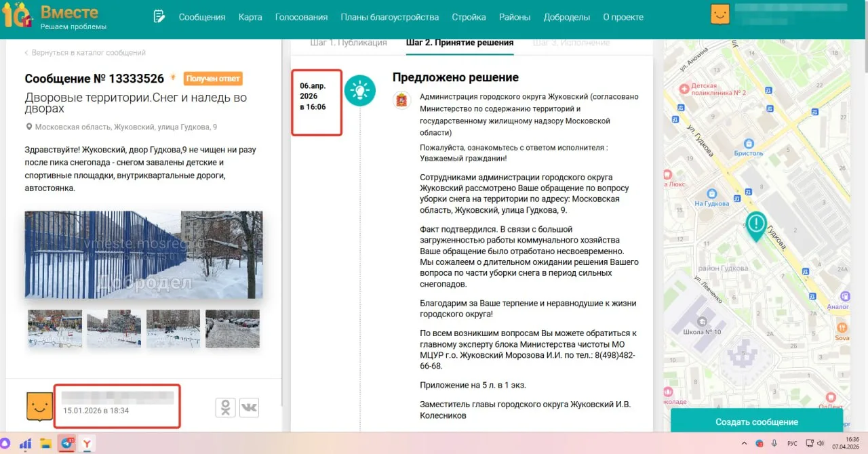Open Планы благоустройства in navigation
Image resolution: width=868 pixels, height=454 pixels.
coord(390,17)
